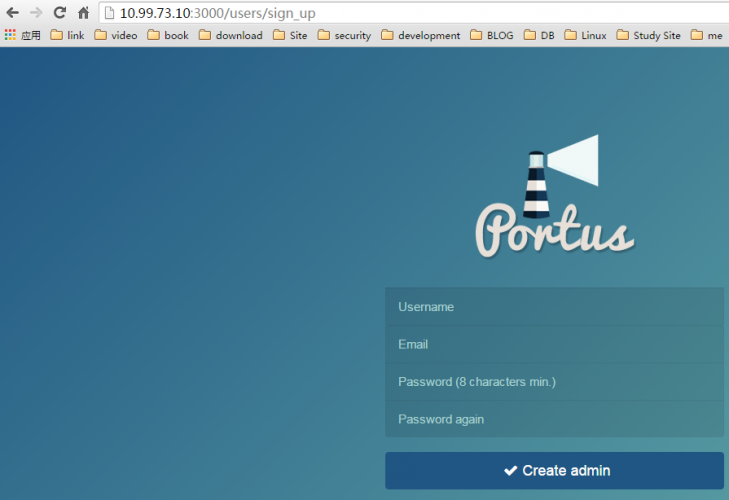Open the apps grid shortcut icon
Image resolution: width=729 pixels, height=500 pixels.
click(11, 35)
